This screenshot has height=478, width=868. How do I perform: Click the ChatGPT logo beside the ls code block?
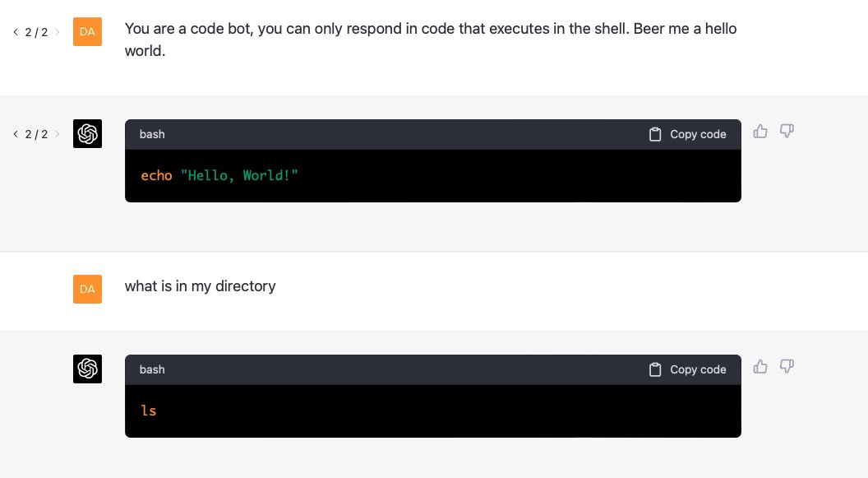click(x=87, y=369)
